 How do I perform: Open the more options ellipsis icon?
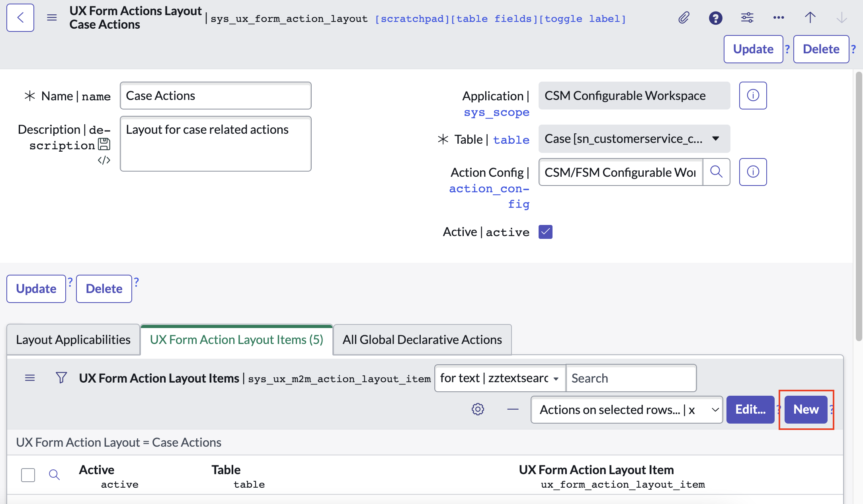[778, 18]
